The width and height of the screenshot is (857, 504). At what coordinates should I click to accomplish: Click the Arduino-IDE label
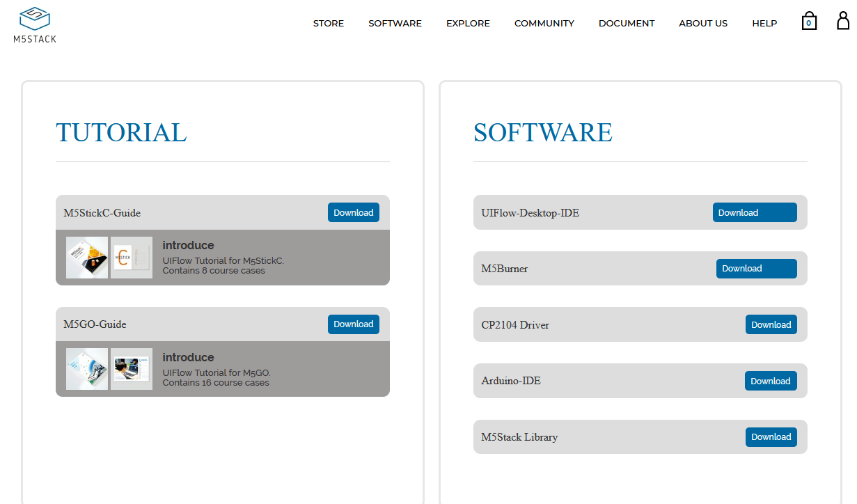pyautogui.click(x=511, y=381)
